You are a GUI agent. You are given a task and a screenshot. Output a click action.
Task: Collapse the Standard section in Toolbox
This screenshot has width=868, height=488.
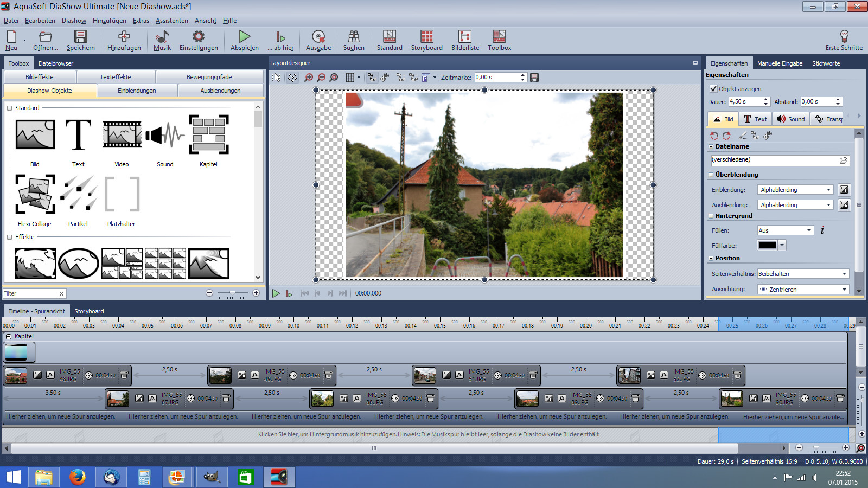[9, 108]
